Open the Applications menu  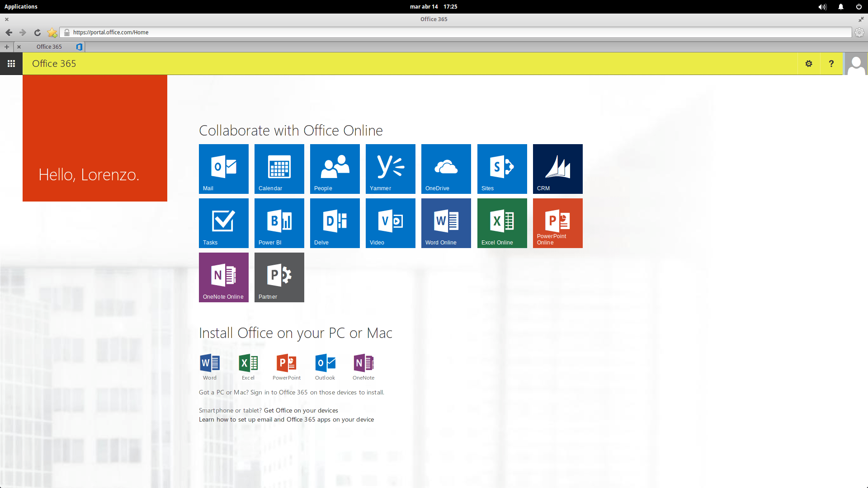(21, 7)
